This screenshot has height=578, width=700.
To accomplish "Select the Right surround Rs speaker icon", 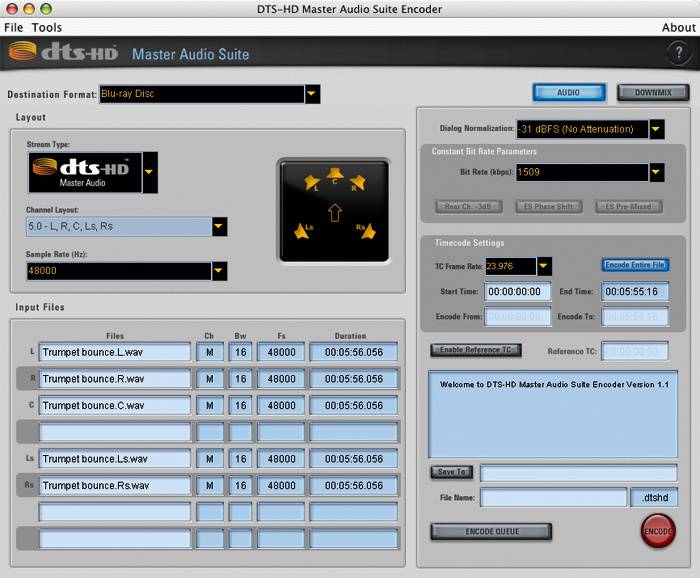I will [x=367, y=230].
